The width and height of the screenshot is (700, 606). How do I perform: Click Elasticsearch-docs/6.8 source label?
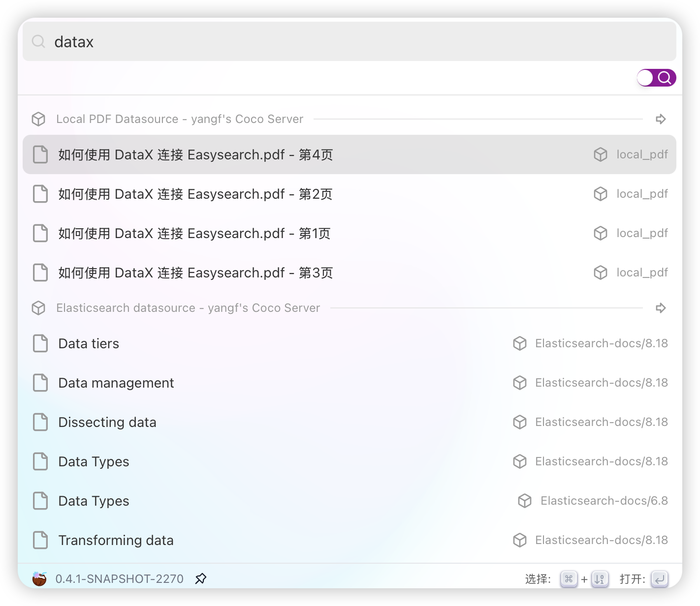(605, 501)
